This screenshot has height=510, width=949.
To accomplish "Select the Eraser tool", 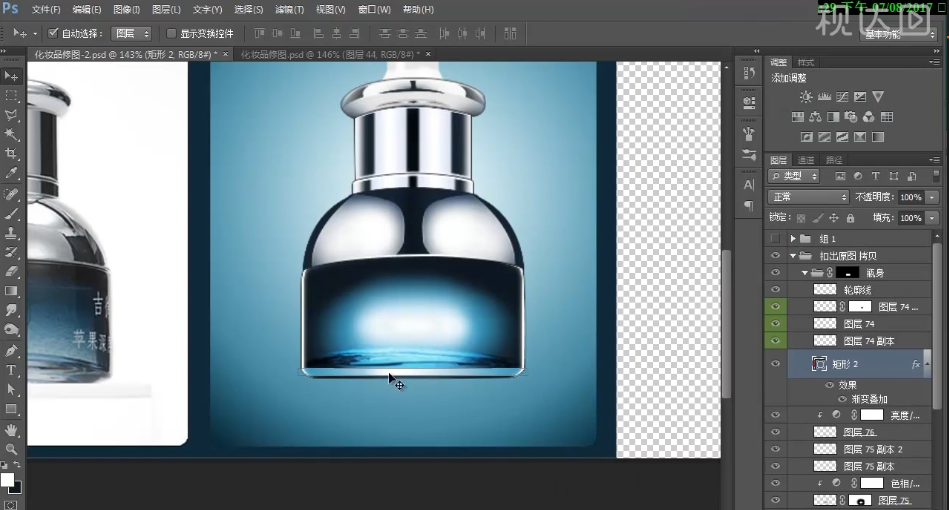I will 11,272.
